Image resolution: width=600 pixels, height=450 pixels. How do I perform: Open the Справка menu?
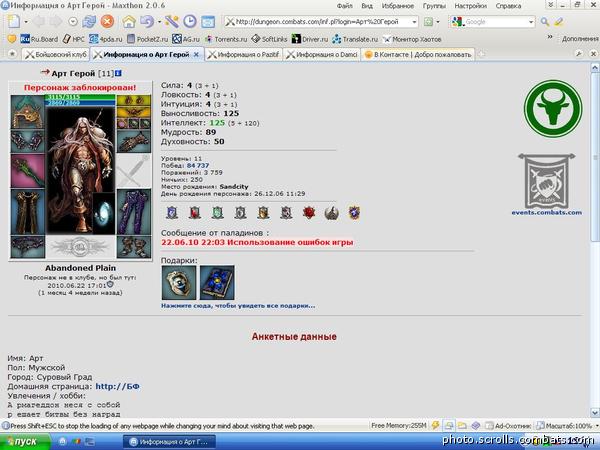click(508, 6)
